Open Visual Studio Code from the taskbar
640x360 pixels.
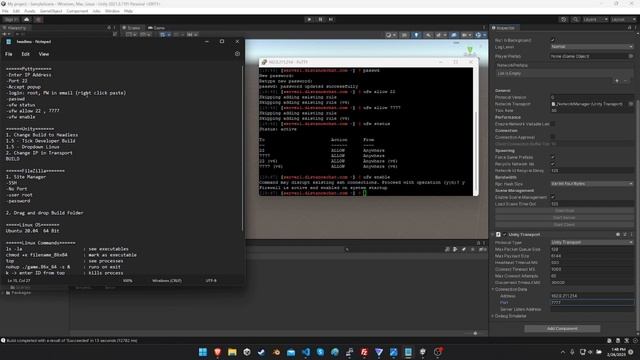point(306,352)
